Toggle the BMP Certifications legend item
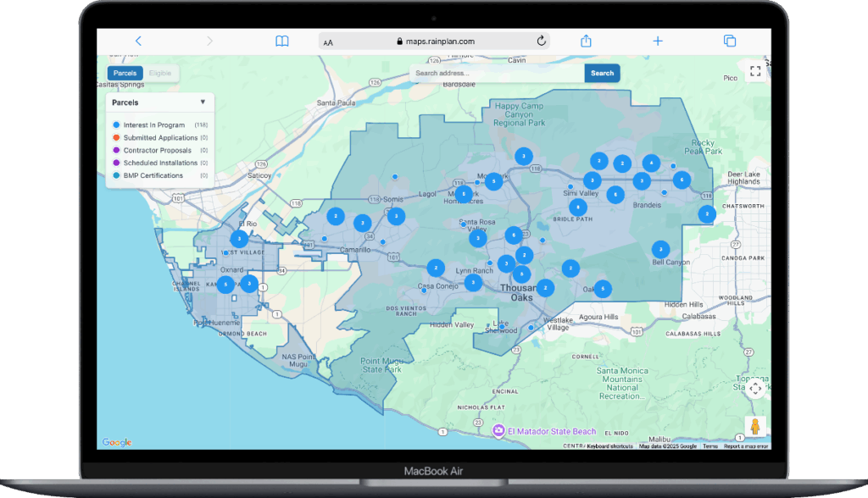The height and width of the screenshot is (498, 868). (x=153, y=175)
